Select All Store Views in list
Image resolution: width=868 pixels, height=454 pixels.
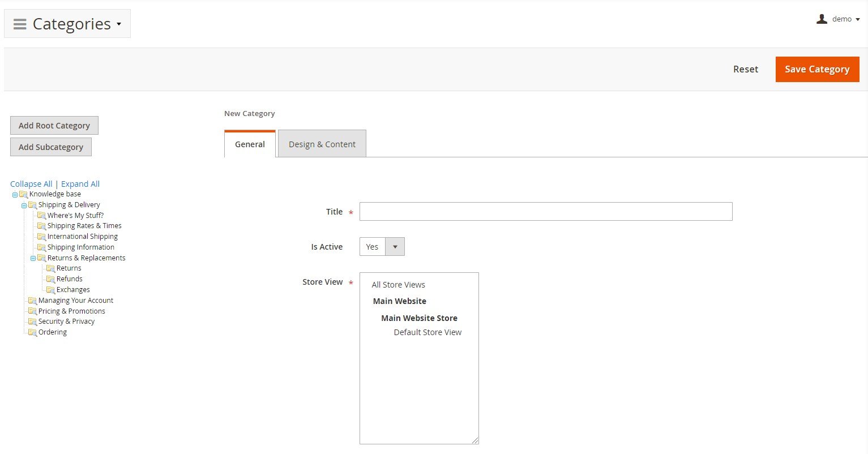pyautogui.click(x=399, y=285)
